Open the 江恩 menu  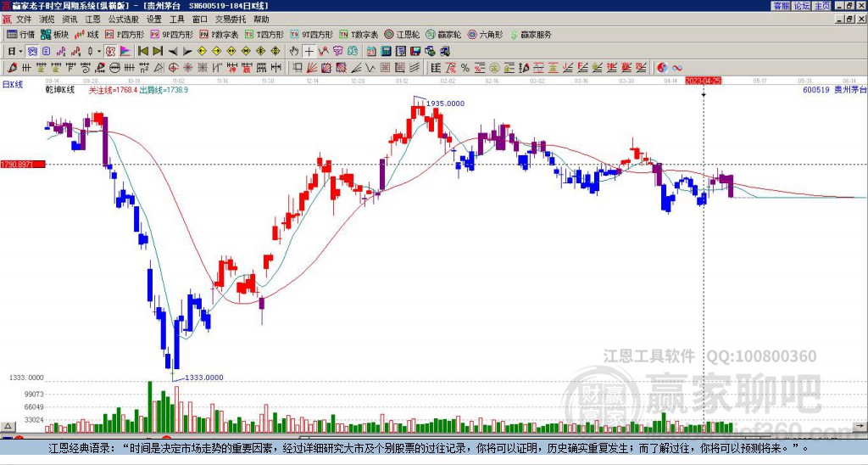pyautogui.click(x=92, y=20)
